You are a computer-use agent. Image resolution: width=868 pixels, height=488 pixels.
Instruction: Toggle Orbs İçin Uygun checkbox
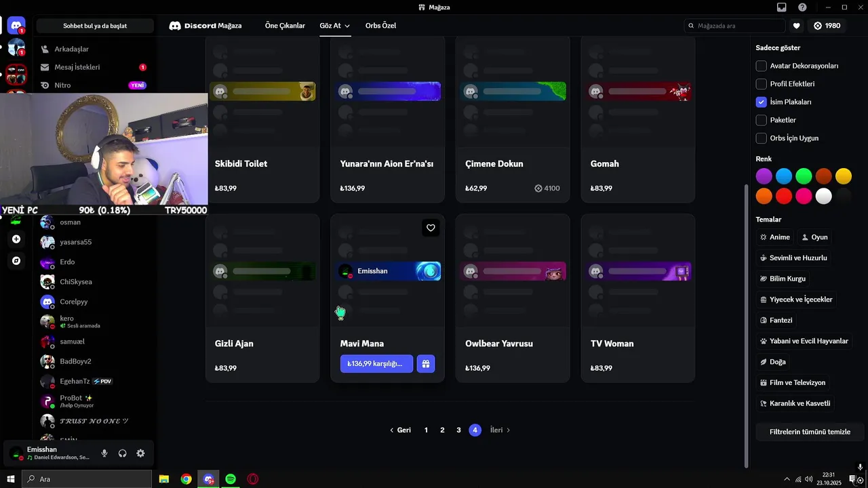pyautogui.click(x=762, y=138)
